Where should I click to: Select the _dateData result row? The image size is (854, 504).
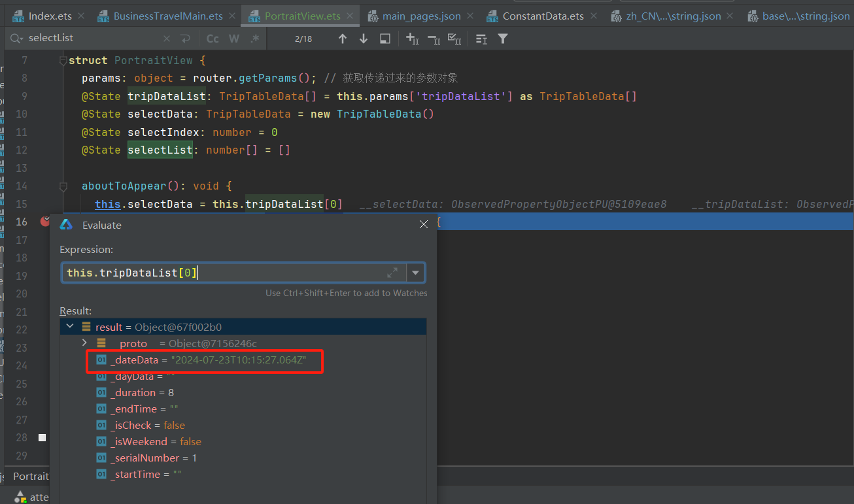coord(243,360)
